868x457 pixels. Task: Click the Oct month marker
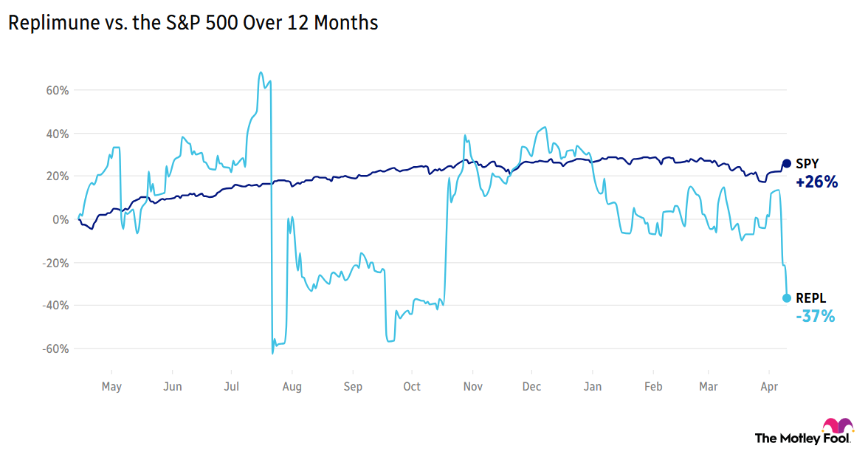pyautogui.click(x=412, y=386)
